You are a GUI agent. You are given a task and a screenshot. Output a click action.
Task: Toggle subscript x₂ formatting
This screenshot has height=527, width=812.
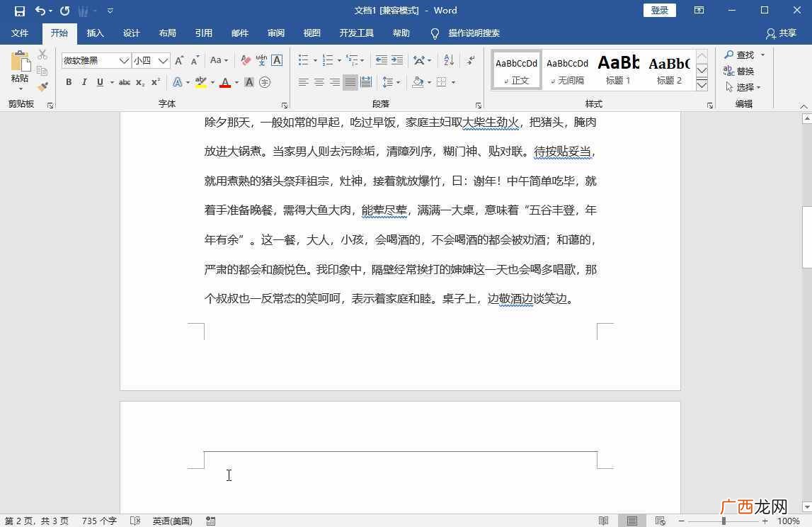140,82
